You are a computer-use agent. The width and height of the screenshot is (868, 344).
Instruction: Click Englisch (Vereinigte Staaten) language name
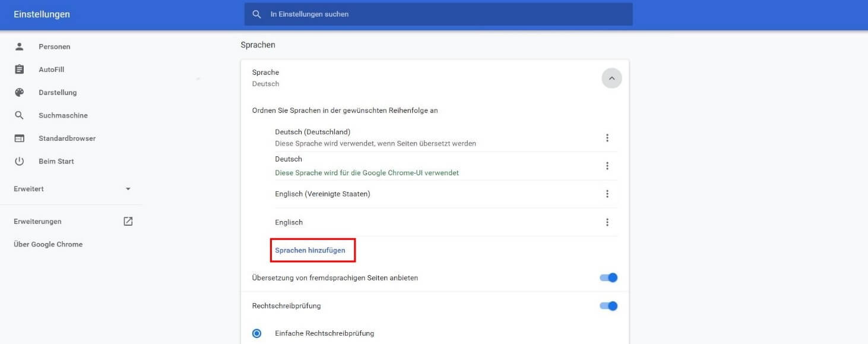tap(322, 194)
